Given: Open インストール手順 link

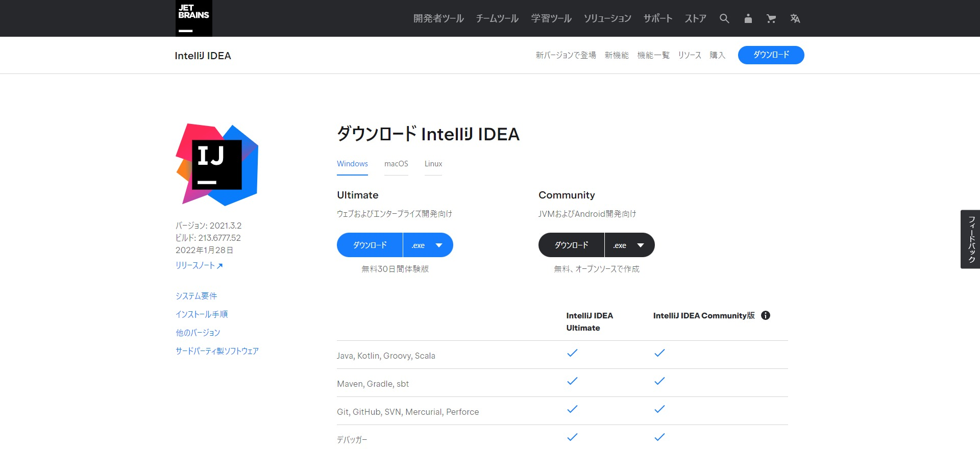Looking at the screenshot, I should click(x=202, y=314).
